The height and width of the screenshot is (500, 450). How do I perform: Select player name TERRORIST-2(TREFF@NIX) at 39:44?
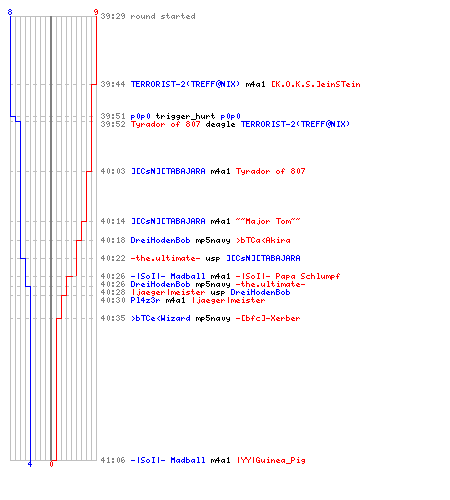(185, 84)
